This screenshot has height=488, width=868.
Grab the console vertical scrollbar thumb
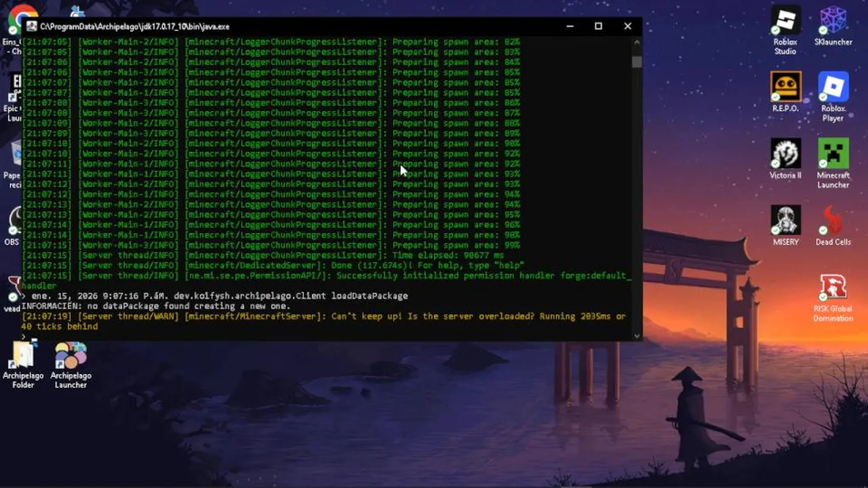tap(637, 62)
